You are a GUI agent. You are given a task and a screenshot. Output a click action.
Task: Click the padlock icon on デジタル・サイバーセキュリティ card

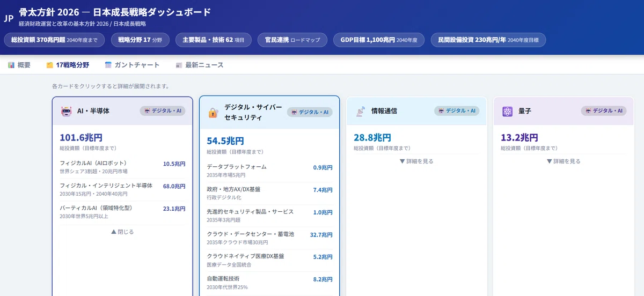click(213, 112)
